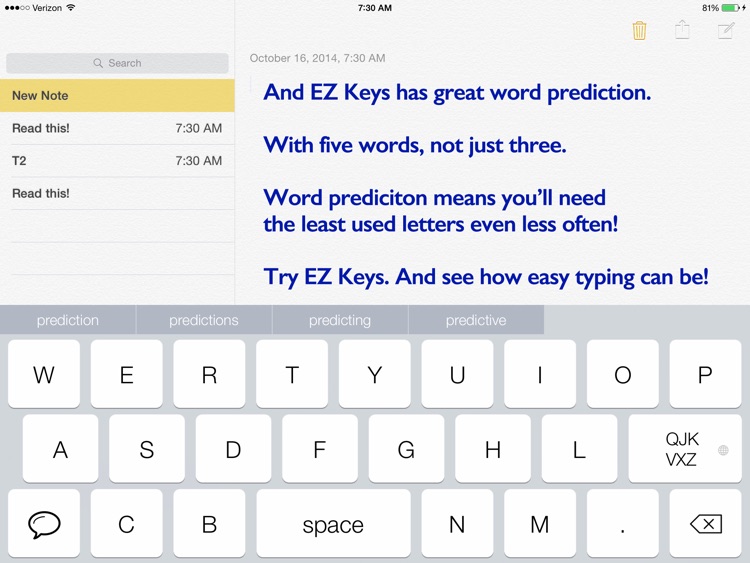Tap the B key
The image size is (750, 563).
point(210,524)
